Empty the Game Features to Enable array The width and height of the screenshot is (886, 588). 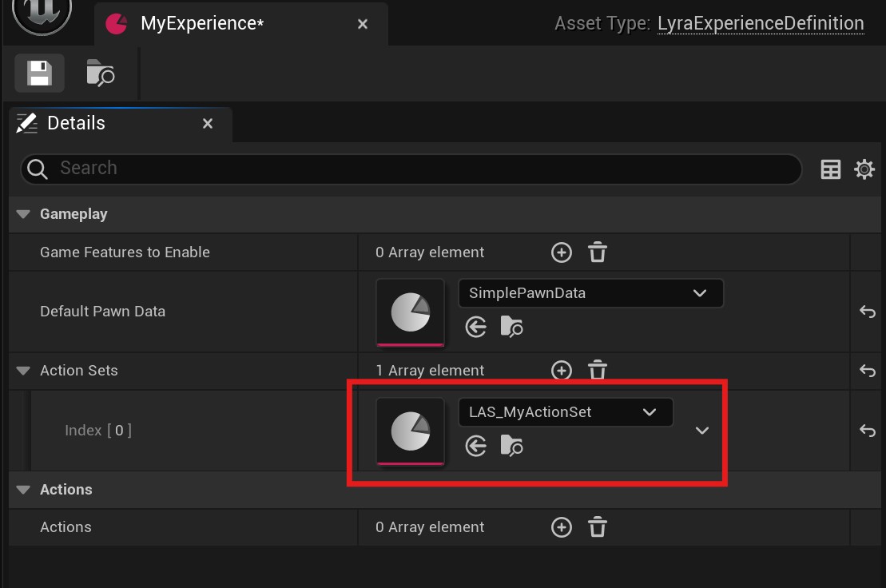coord(598,252)
